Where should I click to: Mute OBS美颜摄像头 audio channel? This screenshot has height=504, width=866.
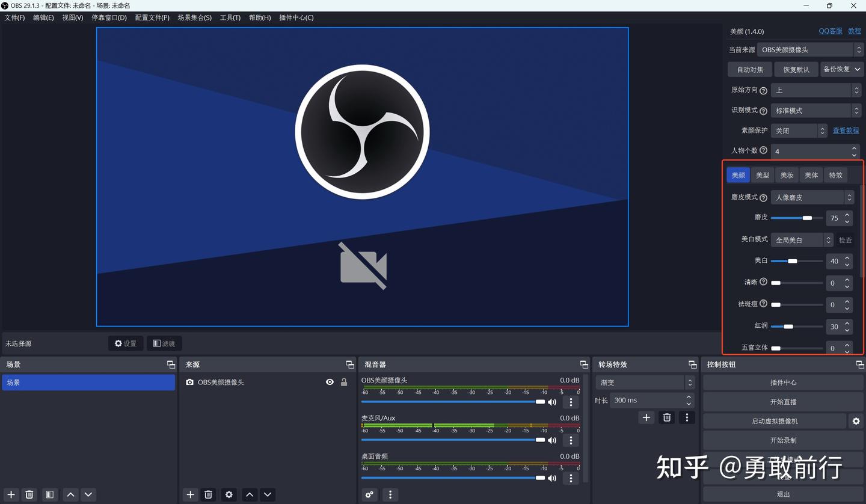point(552,402)
